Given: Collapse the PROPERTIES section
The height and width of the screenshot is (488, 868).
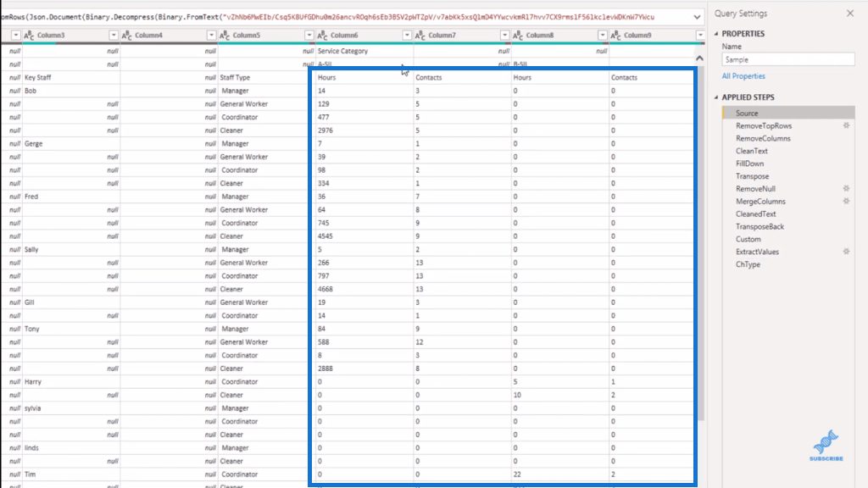Looking at the screenshot, I should [716, 34].
